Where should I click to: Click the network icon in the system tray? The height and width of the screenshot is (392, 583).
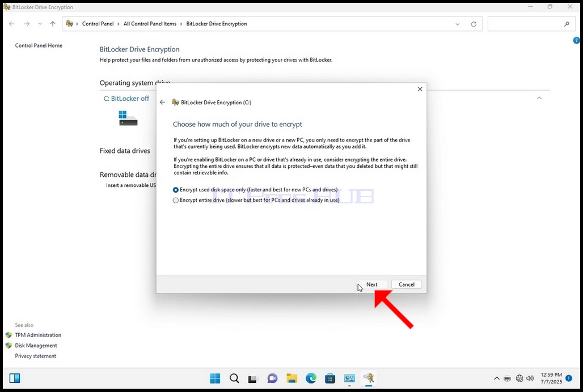pyautogui.click(x=519, y=378)
